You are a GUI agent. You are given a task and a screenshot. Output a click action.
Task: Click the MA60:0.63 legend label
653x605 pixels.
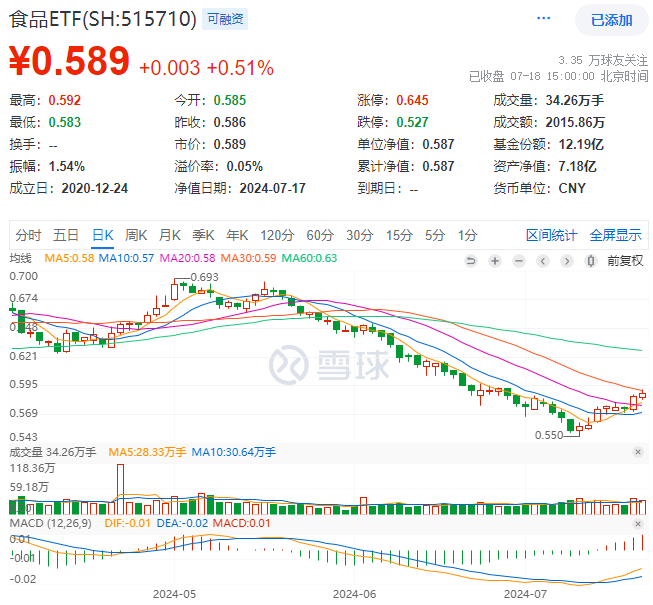tap(309, 258)
